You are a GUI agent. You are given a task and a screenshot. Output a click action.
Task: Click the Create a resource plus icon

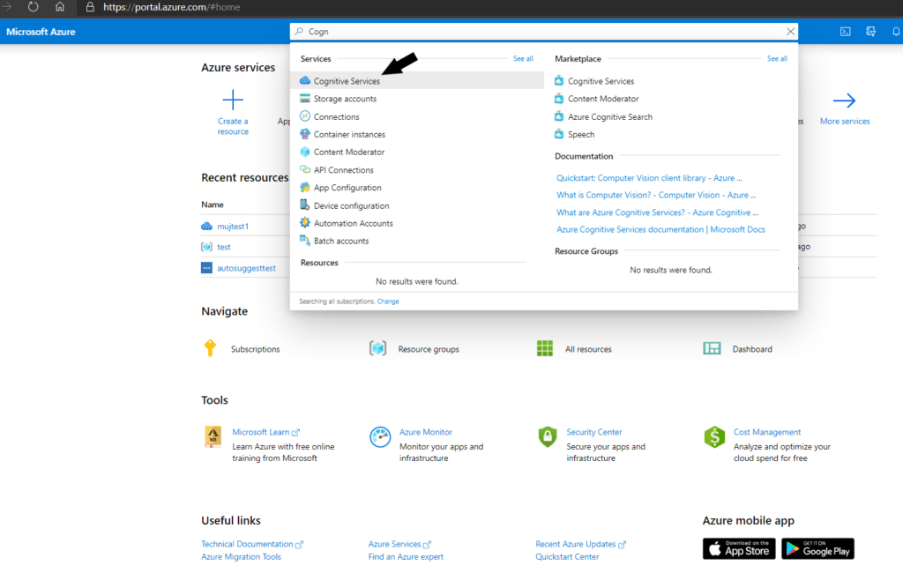click(x=233, y=100)
